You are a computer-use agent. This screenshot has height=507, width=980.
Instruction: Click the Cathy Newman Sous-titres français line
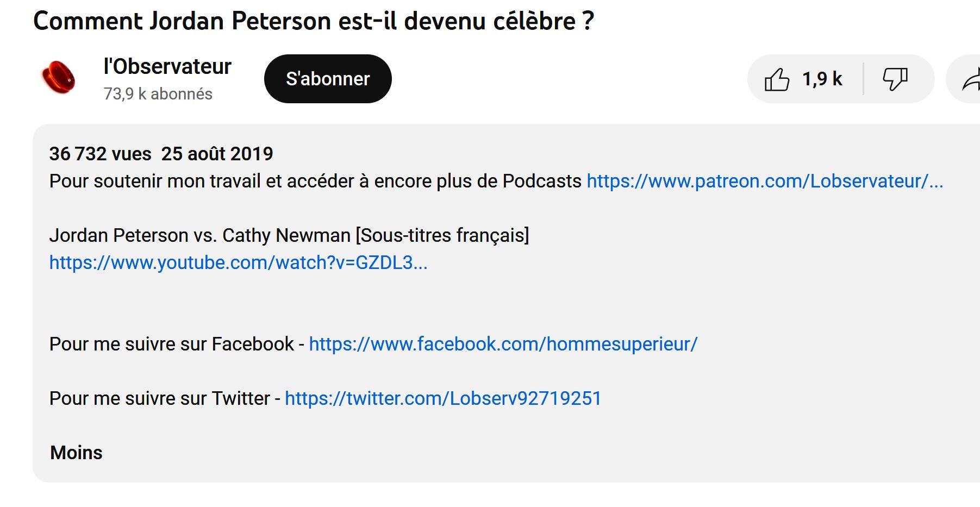(x=289, y=235)
